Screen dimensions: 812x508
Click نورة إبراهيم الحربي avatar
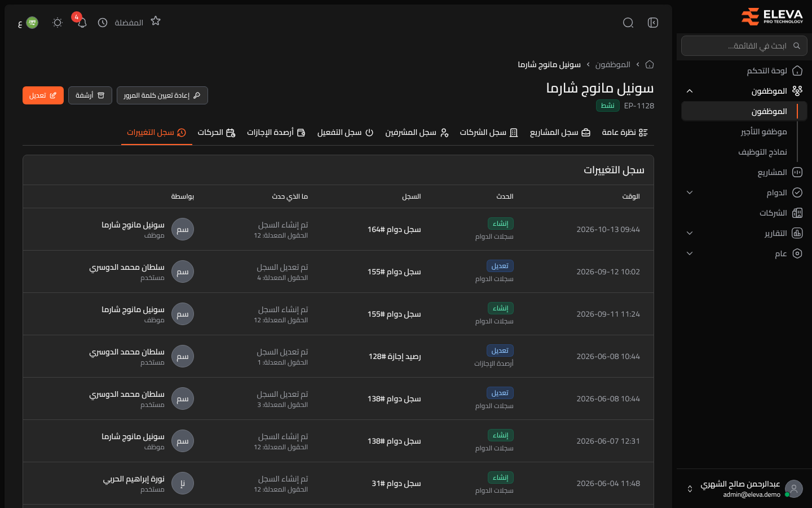183,483
